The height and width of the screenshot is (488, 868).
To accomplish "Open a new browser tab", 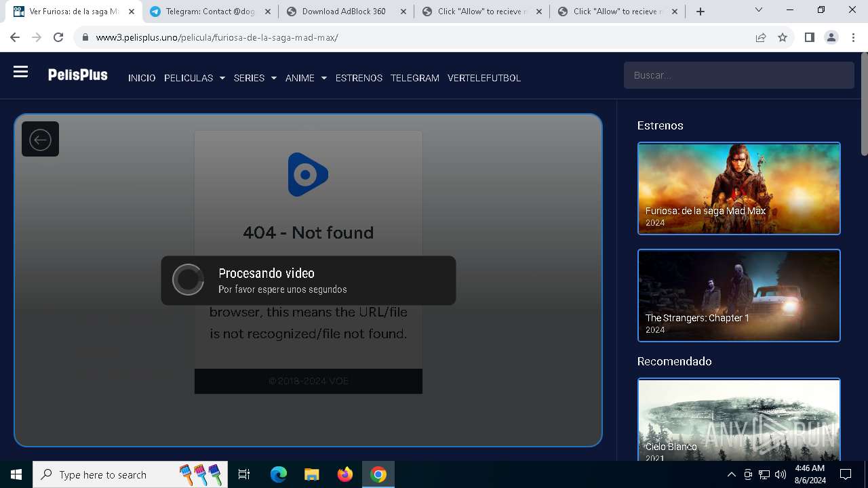I will [x=700, y=12].
